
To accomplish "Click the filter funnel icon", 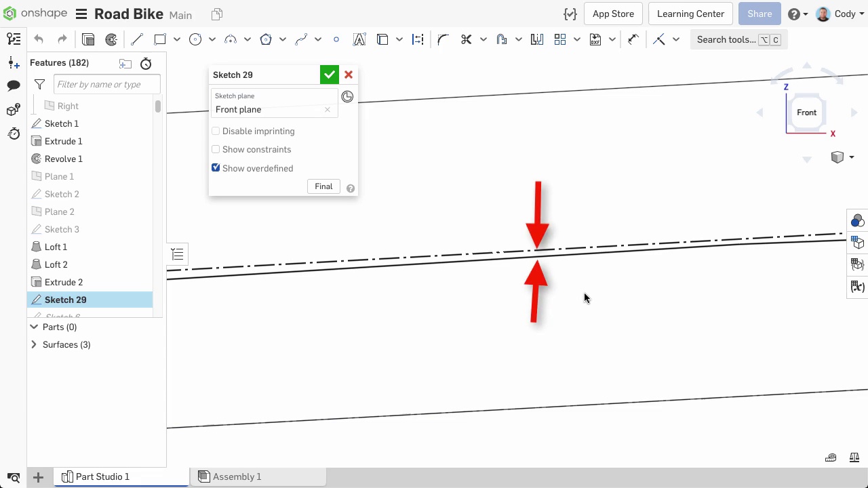I will [x=39, y=85].
